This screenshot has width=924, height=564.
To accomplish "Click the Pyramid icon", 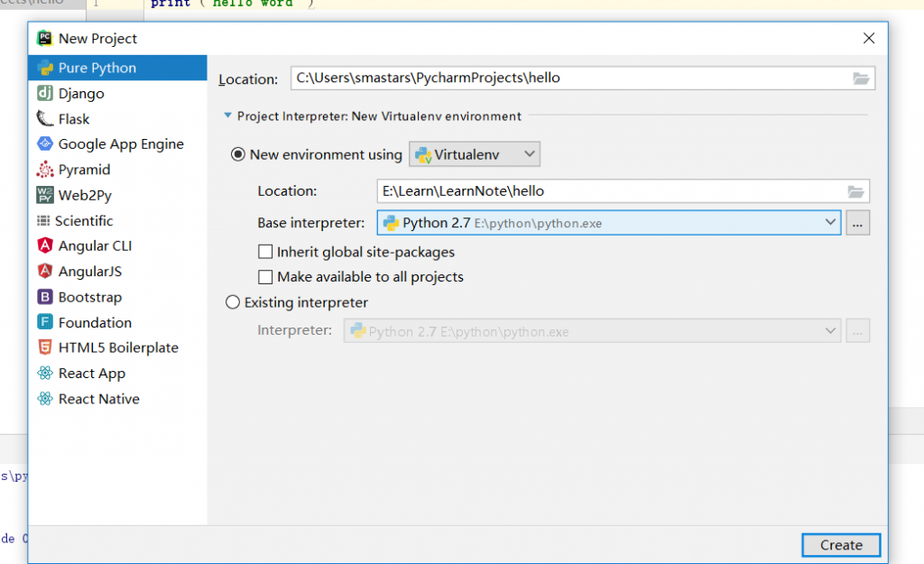I will click(45, 170).
